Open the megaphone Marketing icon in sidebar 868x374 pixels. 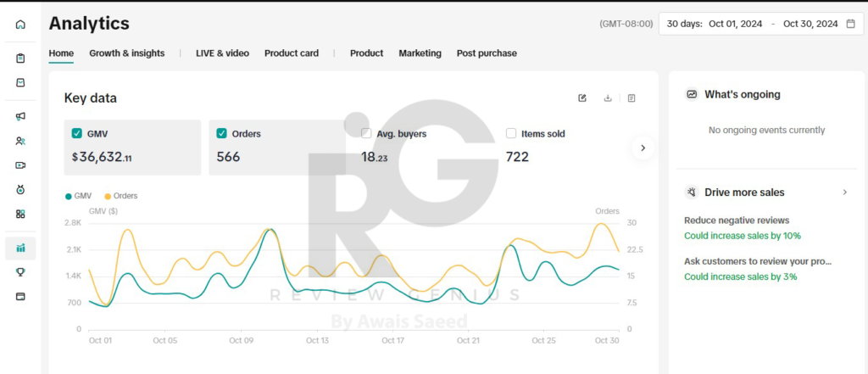pyautogui.click(x=20, y=117)
